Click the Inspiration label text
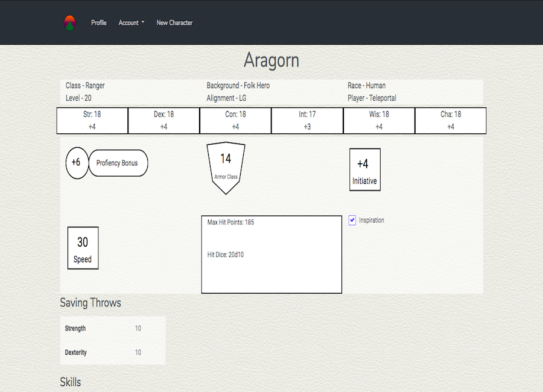 pos(372,220)
